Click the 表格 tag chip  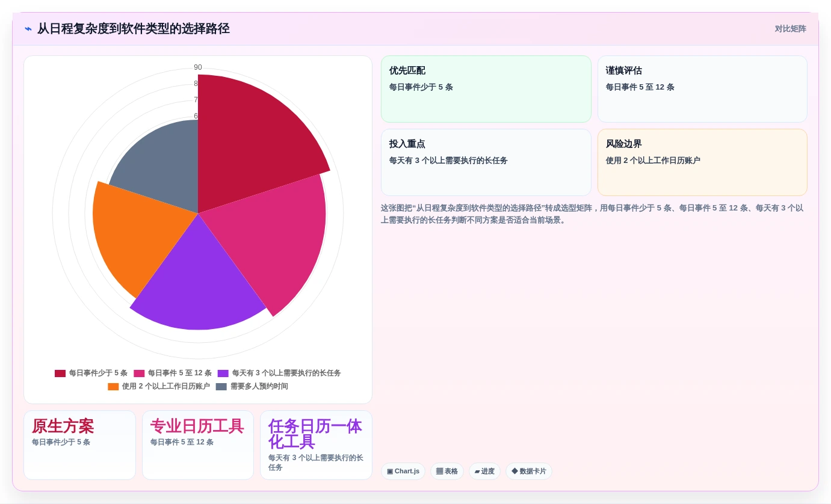(x=446, y=472)
